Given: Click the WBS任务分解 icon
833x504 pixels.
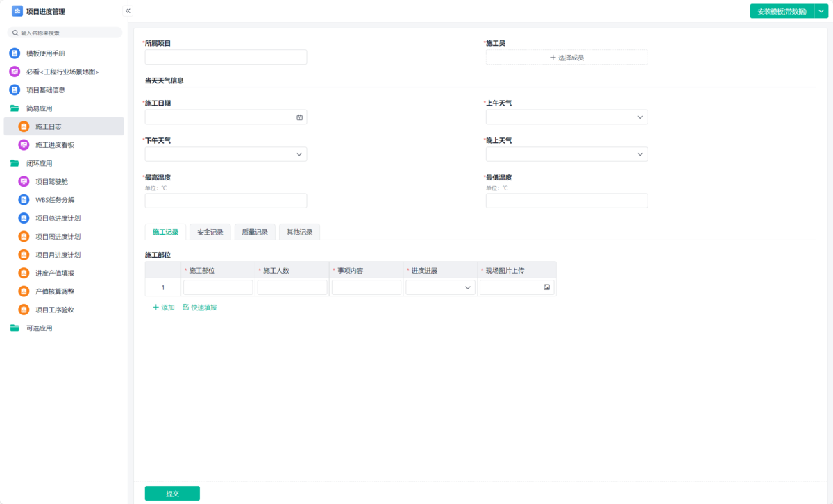Looking at the screenshot, I should coord(24,200).
